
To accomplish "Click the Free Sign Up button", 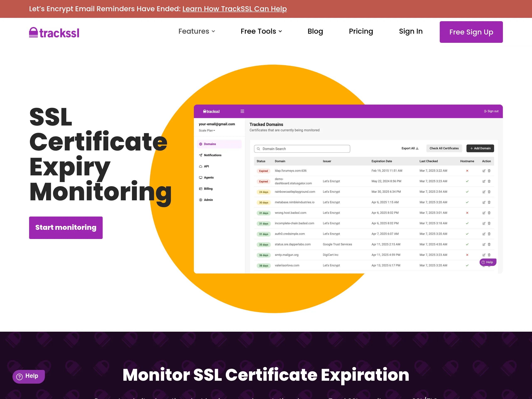I will pos(471,32).
